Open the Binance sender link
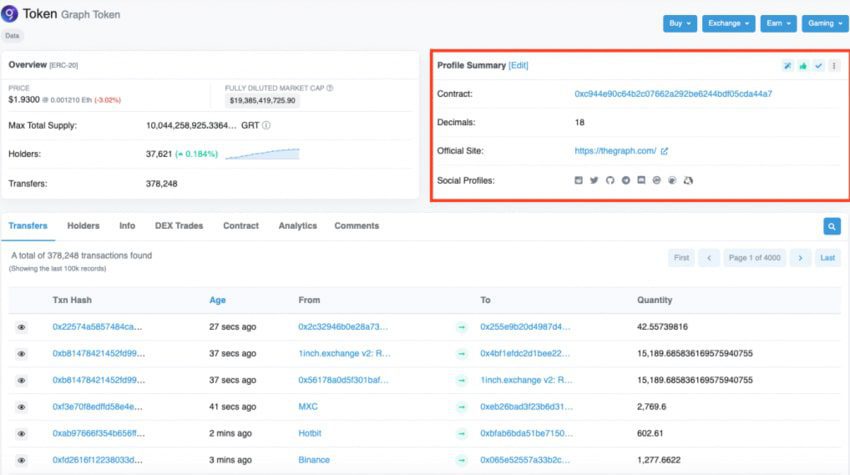 coord(314,460)
